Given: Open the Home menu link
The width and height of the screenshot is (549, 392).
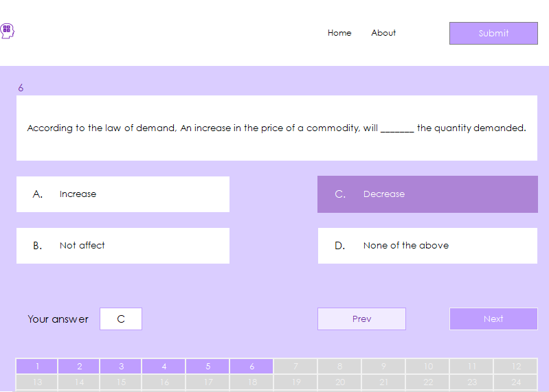Looking at the screenshot, I should tap(339, 33).
